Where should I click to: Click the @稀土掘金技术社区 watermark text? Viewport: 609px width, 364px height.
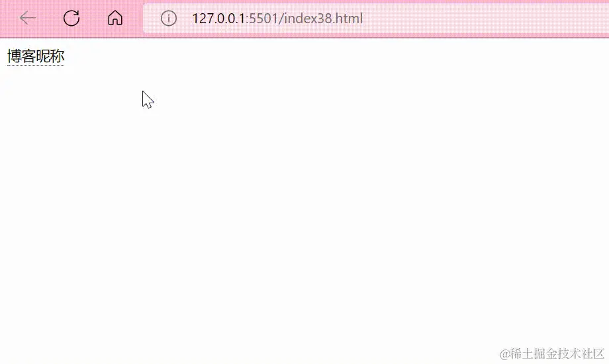[552, 353]
